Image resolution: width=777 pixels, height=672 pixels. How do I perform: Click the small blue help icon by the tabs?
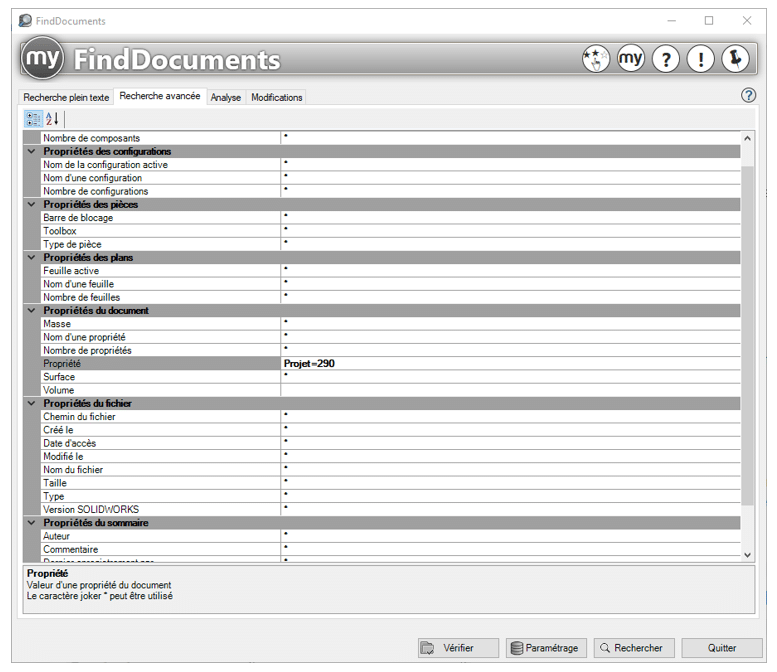[x=748, y=95]
